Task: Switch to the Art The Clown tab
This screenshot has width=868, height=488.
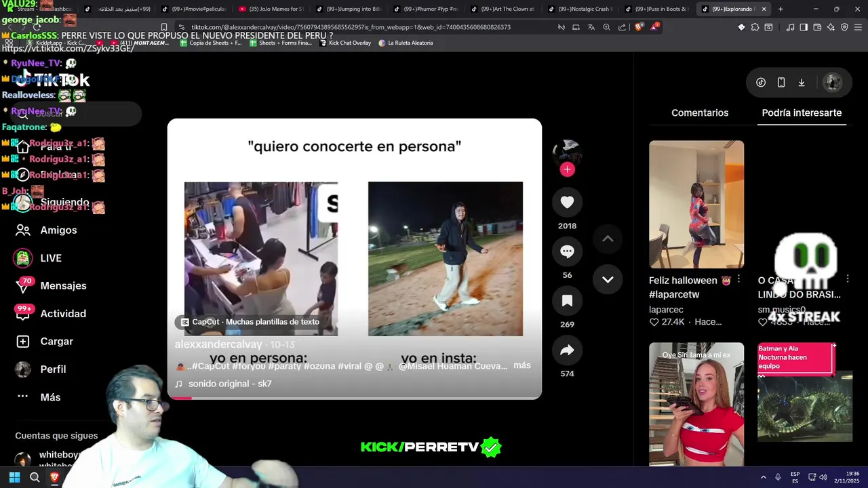Action: pos(502,9)
